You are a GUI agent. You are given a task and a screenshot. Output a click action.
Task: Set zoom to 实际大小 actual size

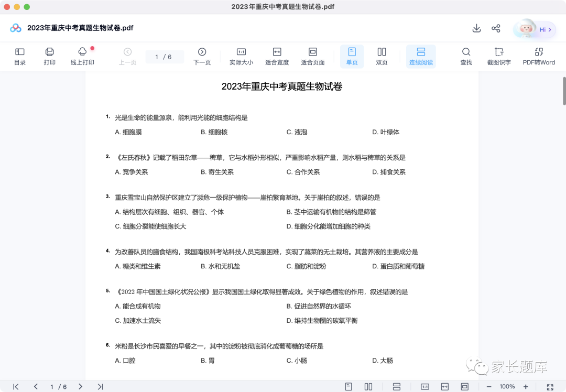click(x=241, y=56)
